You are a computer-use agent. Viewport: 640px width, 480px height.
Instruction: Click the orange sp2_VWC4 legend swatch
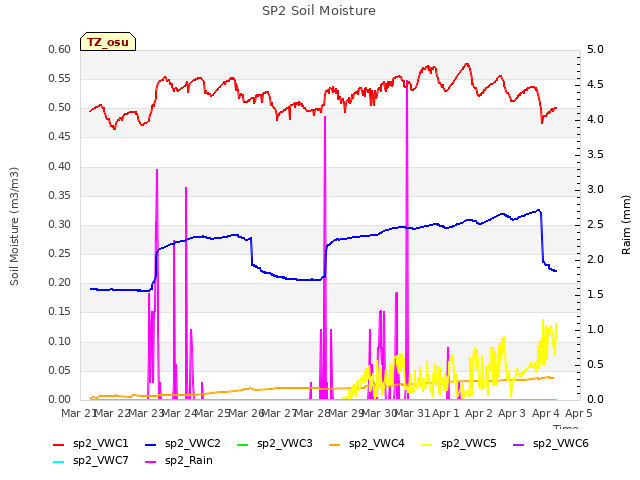[335, 444]
